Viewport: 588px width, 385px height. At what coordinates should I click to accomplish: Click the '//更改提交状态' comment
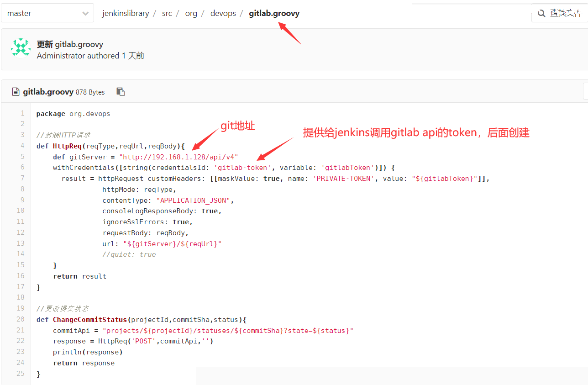point(63,309)
